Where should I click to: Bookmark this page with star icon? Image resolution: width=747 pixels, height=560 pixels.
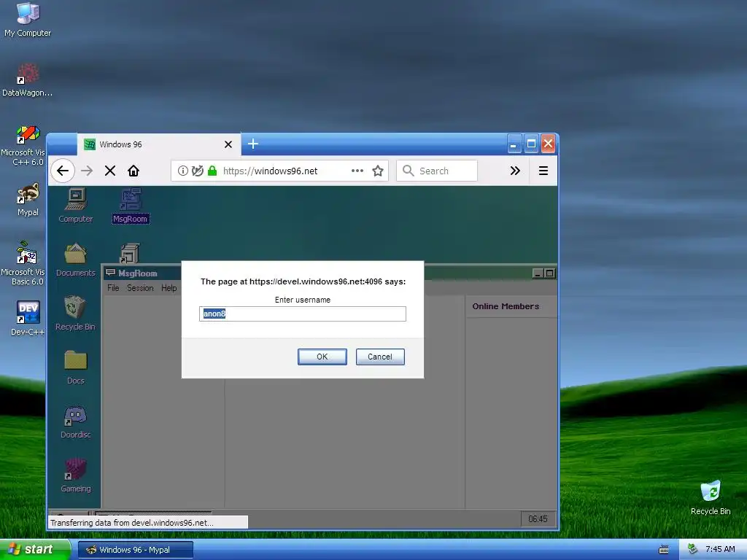[378, 171]
